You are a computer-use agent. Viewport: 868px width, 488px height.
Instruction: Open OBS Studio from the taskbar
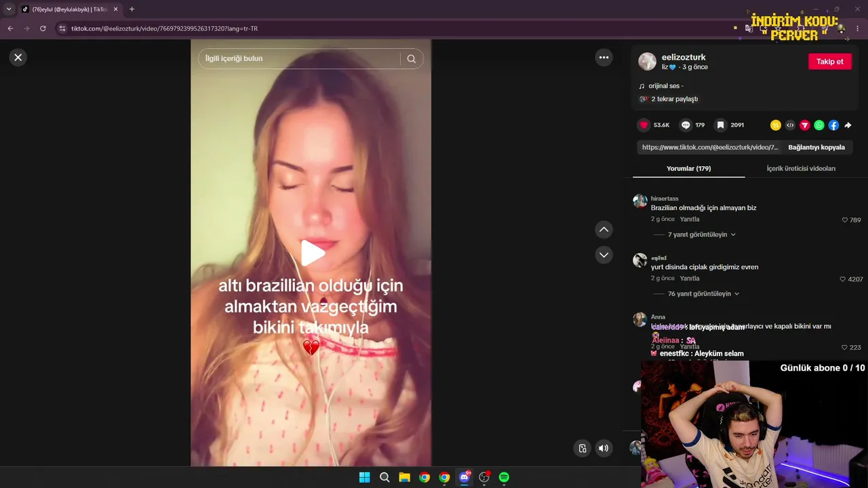(484, 477)
